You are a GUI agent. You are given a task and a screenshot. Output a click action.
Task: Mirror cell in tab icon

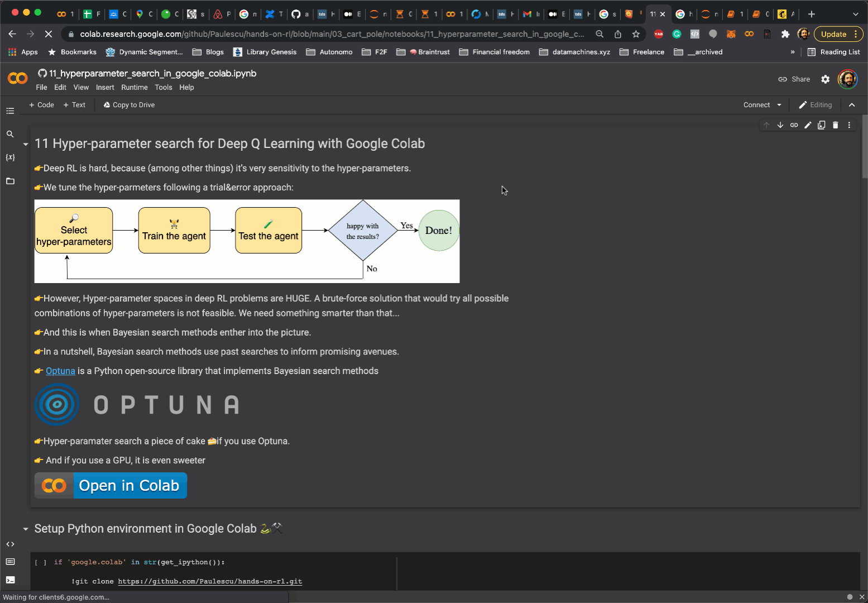[x=822, y=125]
